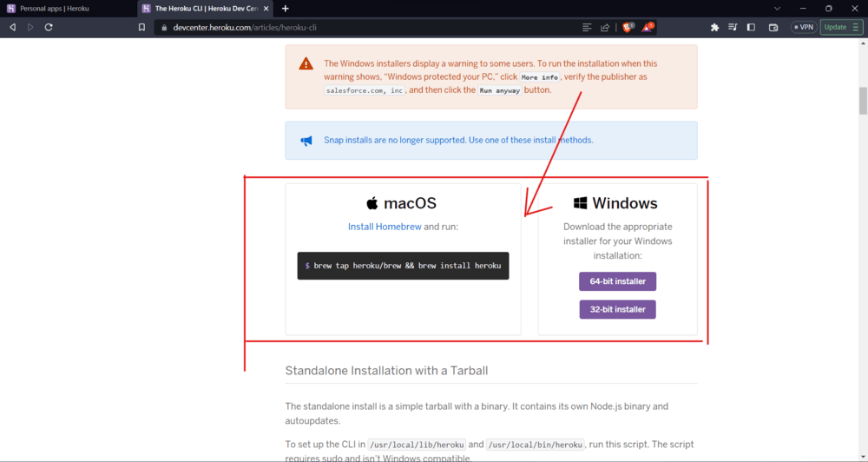The width and height of the screenshot is (868, 462).
Task: Click Standalone Installation with a Tarball heading
Action: click(x=386, y=371)
